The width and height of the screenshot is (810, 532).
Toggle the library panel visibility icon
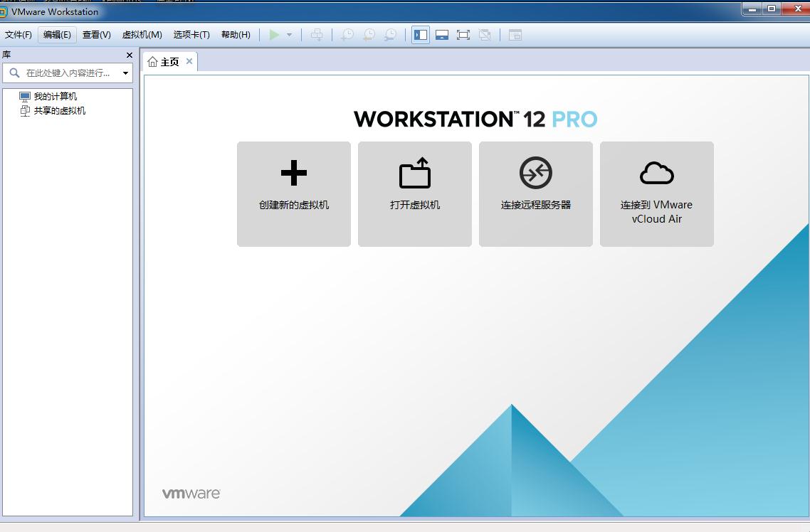[420, 34]
